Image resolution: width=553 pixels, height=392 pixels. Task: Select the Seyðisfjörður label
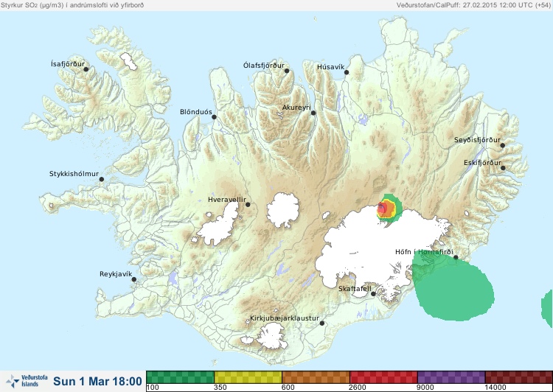[477, 140]
